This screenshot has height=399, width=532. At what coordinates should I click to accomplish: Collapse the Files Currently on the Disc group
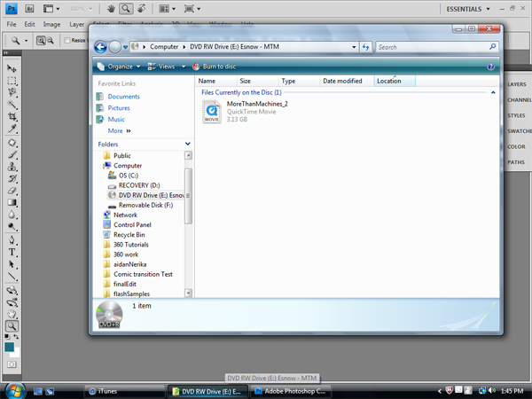493,92
